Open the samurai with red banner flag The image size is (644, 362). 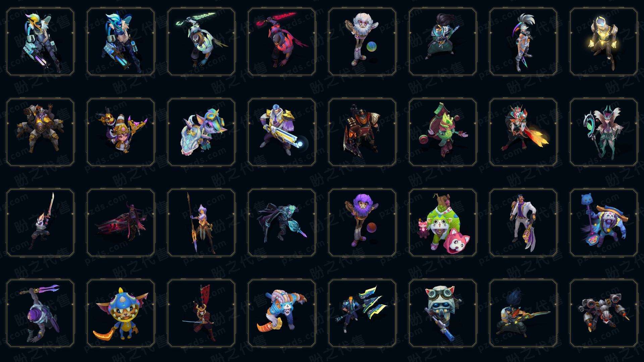click(201, 313)
